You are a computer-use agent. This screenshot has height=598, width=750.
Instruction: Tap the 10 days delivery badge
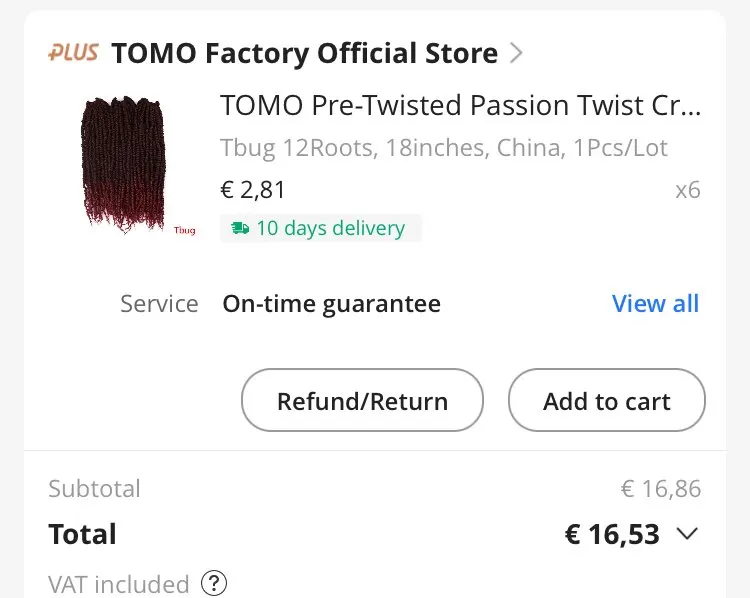tap(320, 228)
